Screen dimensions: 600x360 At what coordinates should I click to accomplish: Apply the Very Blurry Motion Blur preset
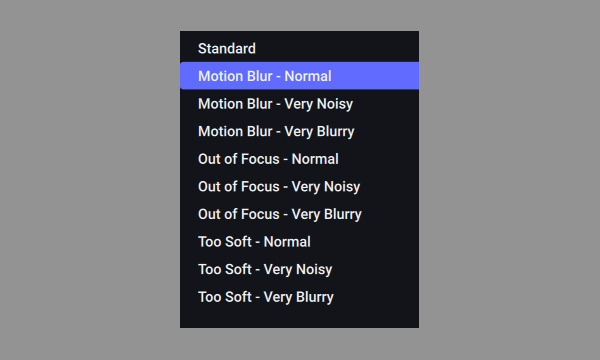point(299,131)
